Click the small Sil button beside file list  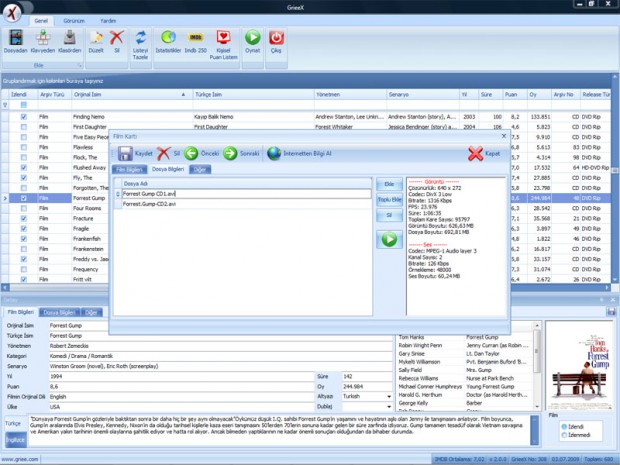[x=389, y=215]
